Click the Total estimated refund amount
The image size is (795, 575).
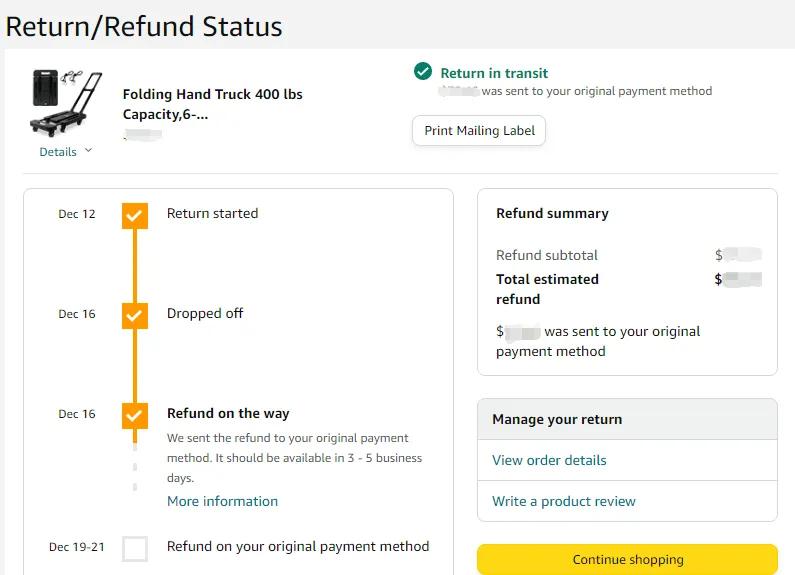point(739,279)
